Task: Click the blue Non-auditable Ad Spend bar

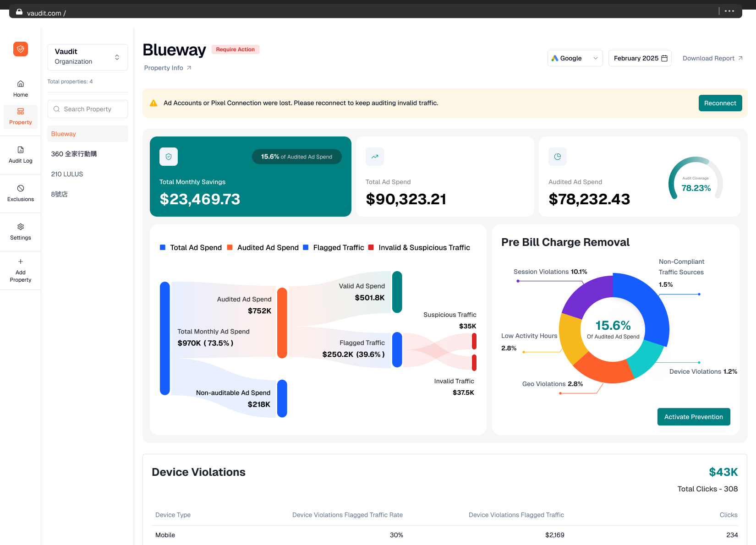Action: (x=282, y=398)
